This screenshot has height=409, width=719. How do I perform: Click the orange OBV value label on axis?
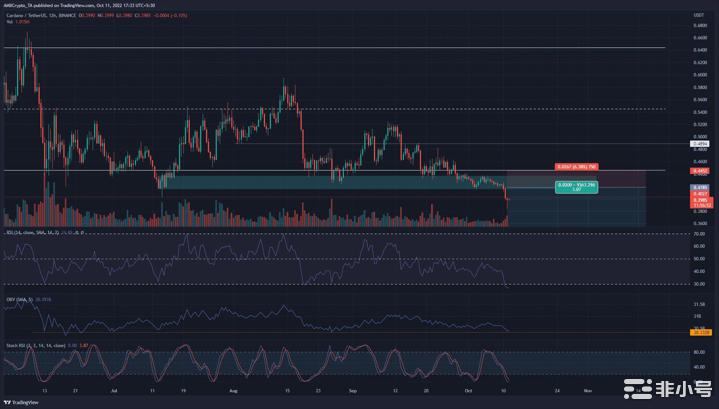click(700, 331)
